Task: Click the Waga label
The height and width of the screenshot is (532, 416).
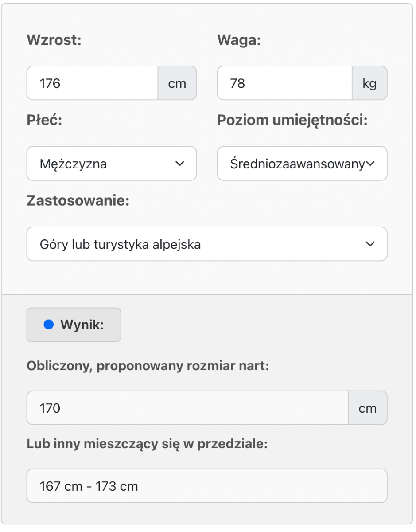Action: (239, 40)
